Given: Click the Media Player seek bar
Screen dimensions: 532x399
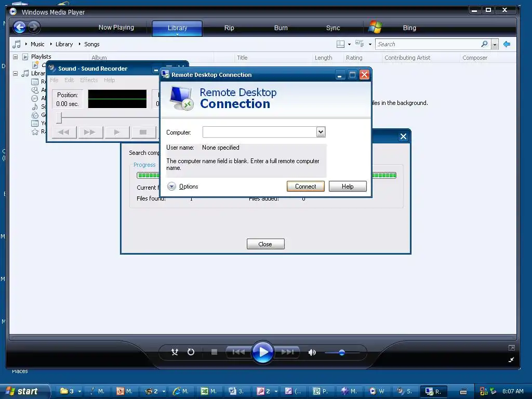Looking at the screenshot, I should point(262,338).
